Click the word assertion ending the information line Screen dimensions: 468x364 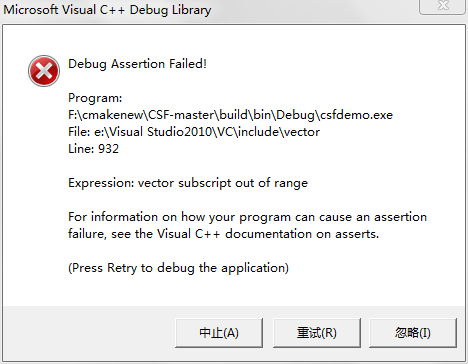400,217
